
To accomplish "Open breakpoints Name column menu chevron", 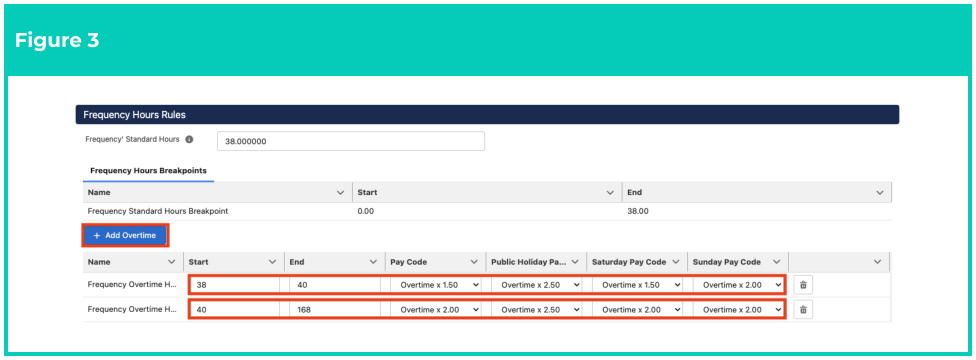I will 340,193.
